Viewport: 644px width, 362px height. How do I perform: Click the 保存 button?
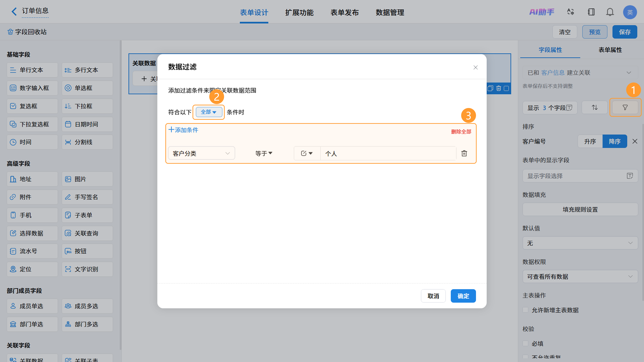click(x=625, y=32)
